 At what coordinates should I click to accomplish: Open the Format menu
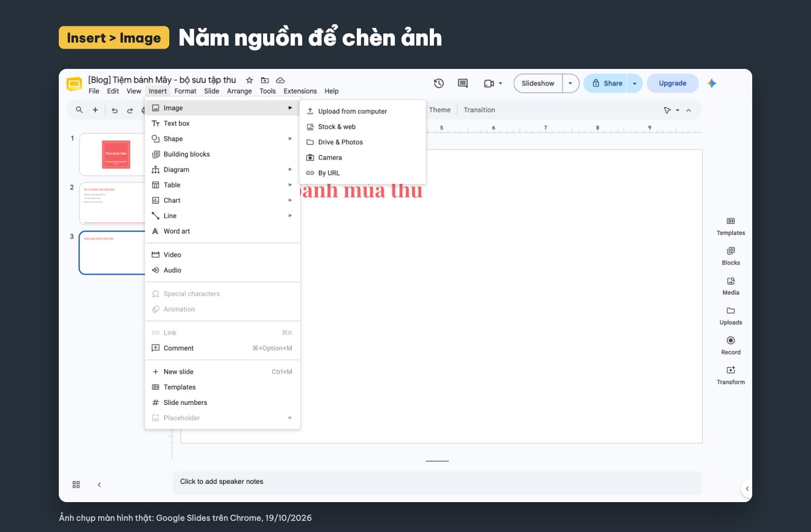(185, 91)
